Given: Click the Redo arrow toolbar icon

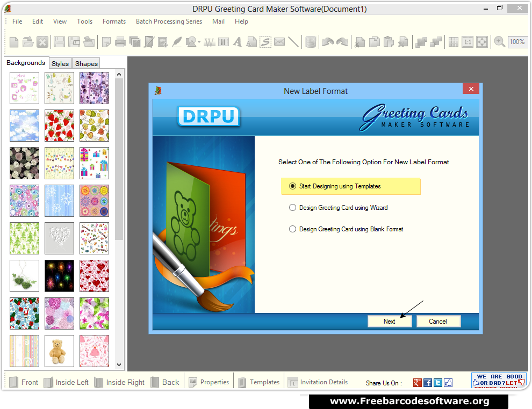Looking at the screenshot, I should click(x=342, y=42).
